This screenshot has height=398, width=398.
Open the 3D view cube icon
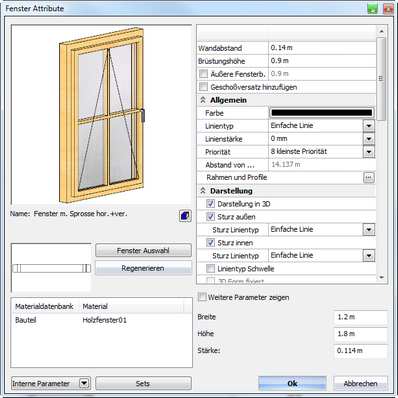(x=185, y=216)
